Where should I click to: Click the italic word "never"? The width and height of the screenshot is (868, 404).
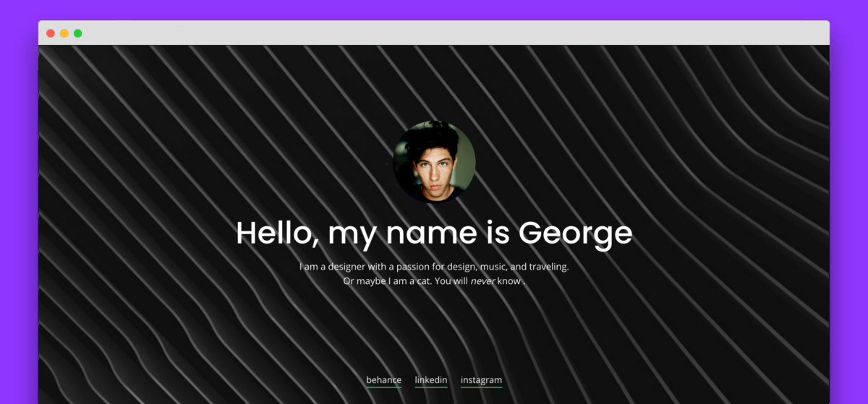[482, 281]
